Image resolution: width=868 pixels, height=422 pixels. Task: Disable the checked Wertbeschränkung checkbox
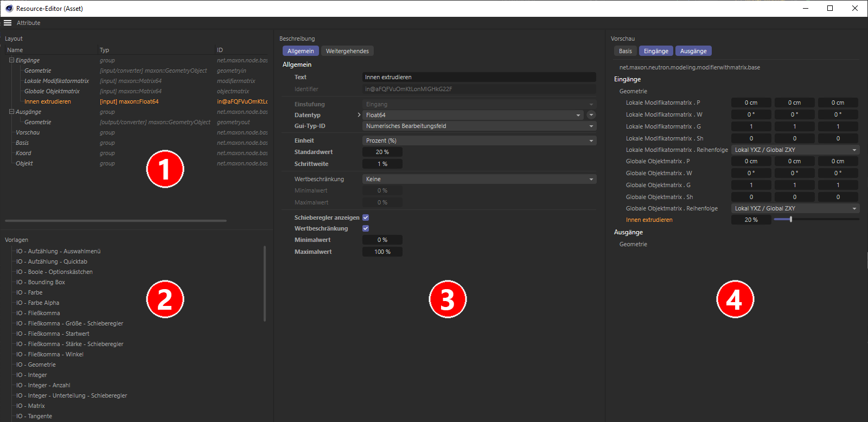[x=366, y=228]
